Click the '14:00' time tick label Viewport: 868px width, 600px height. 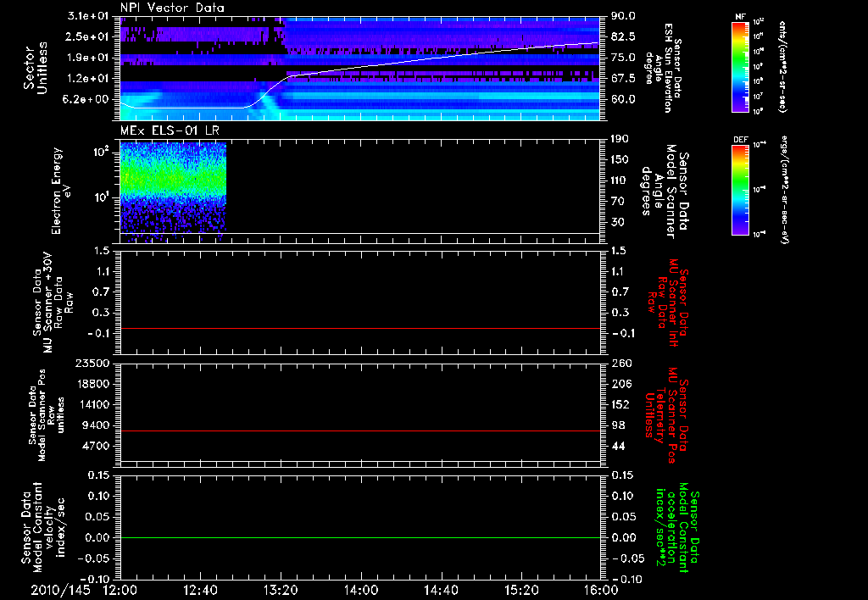click(360, 590)
